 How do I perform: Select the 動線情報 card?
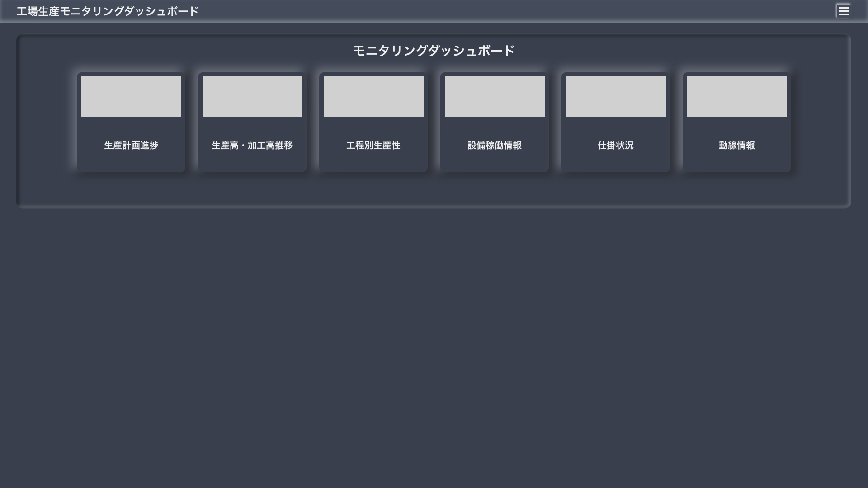pos(736,122)
